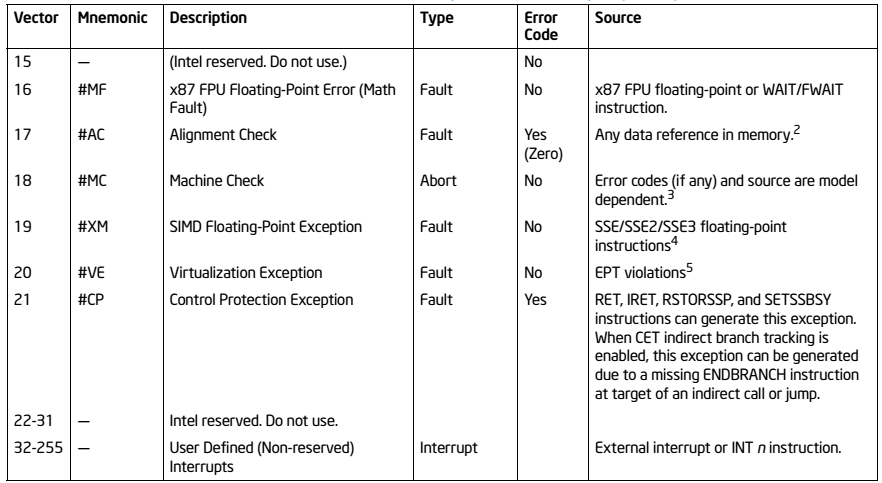Click 'Virtualization Exception' description
The height and width of the screenshot is (483, 882).
click(x=246, y=273)
